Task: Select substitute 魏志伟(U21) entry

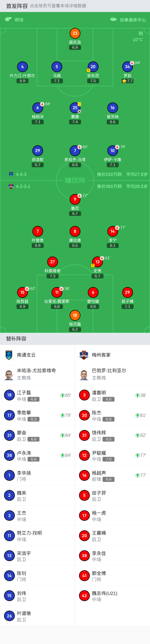Action: (104, 596)
